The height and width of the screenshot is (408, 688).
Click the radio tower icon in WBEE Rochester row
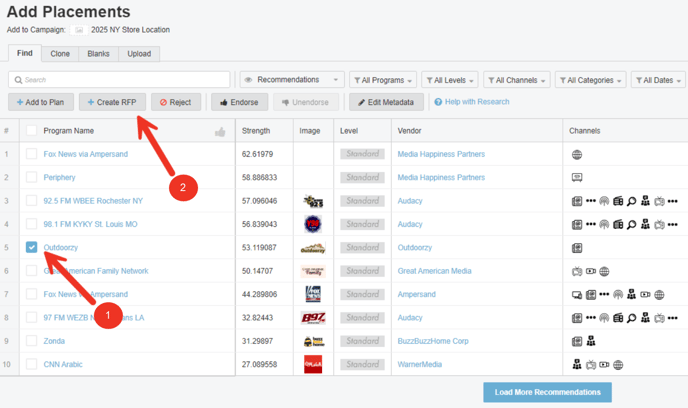click(x=604, y=201)
